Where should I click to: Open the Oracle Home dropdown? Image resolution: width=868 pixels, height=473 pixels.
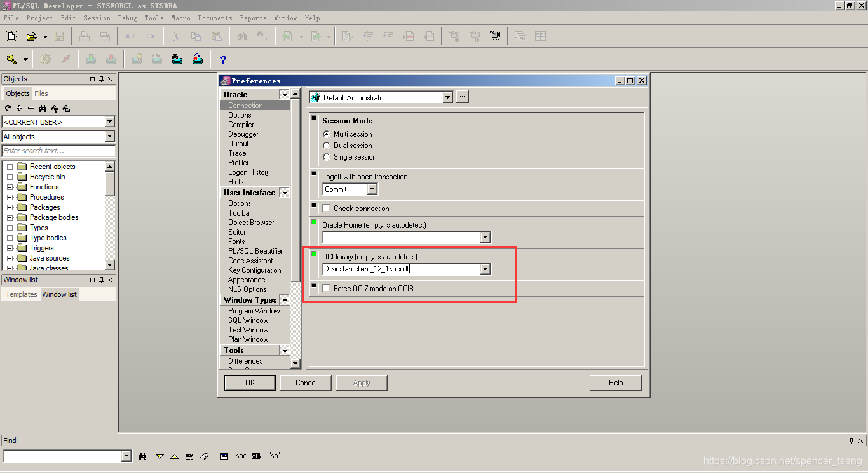(x=485, y=236)
